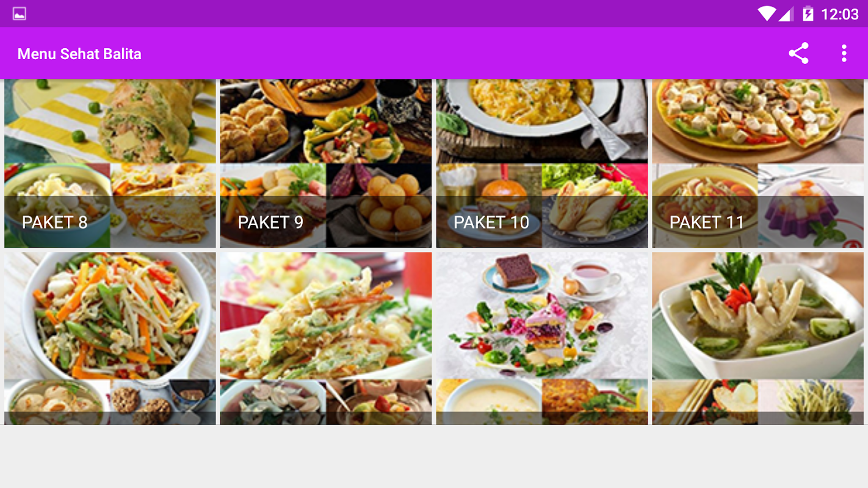
Task: Open the PAKET 11 menu card
Action: click(758, 163)
